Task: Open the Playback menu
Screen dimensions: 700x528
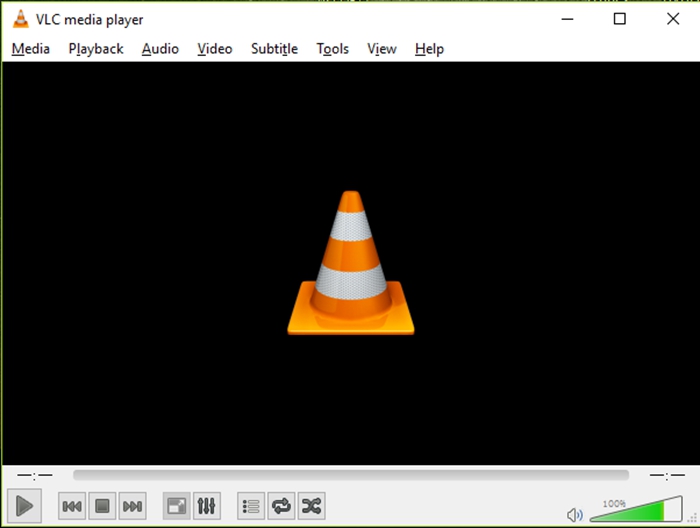Action: (96, 48)
